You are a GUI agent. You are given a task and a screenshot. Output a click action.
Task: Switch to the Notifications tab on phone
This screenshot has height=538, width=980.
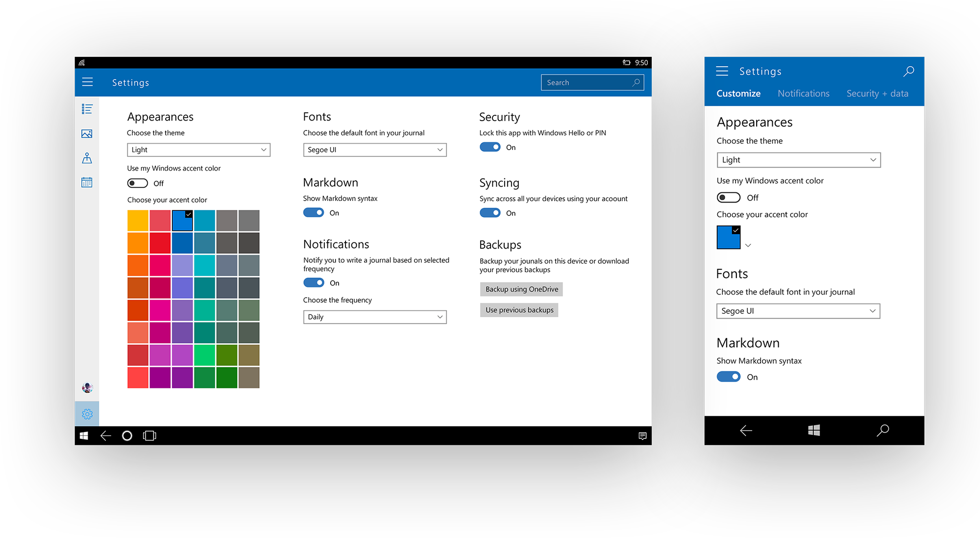(804, 93)
